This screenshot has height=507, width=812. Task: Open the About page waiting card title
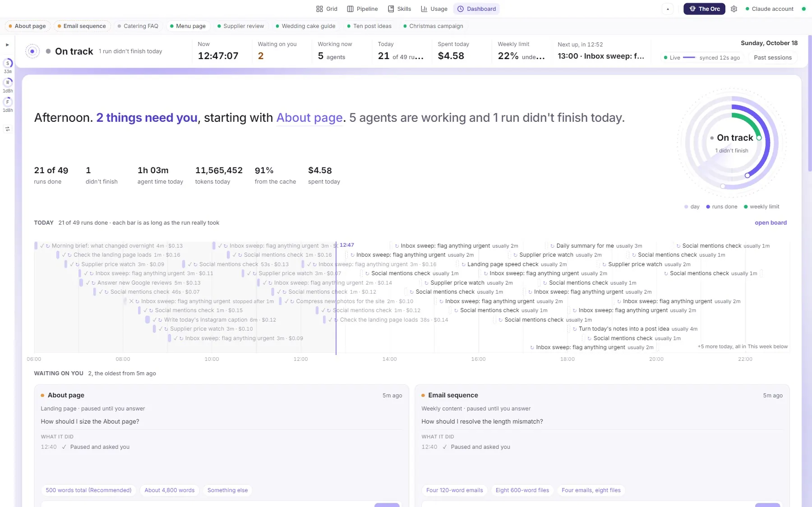pos(66,395)
